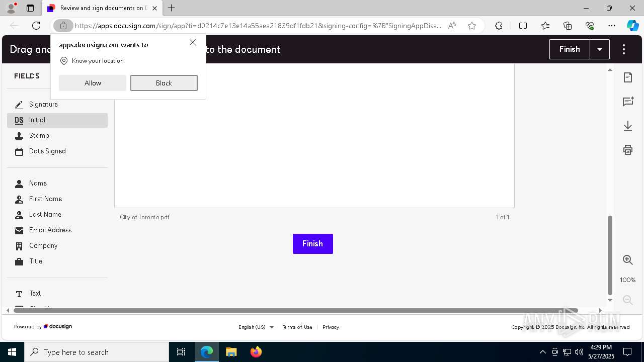644x362 pixels.
Task: View site information lock icon
Action: click(x=63, y=26)
